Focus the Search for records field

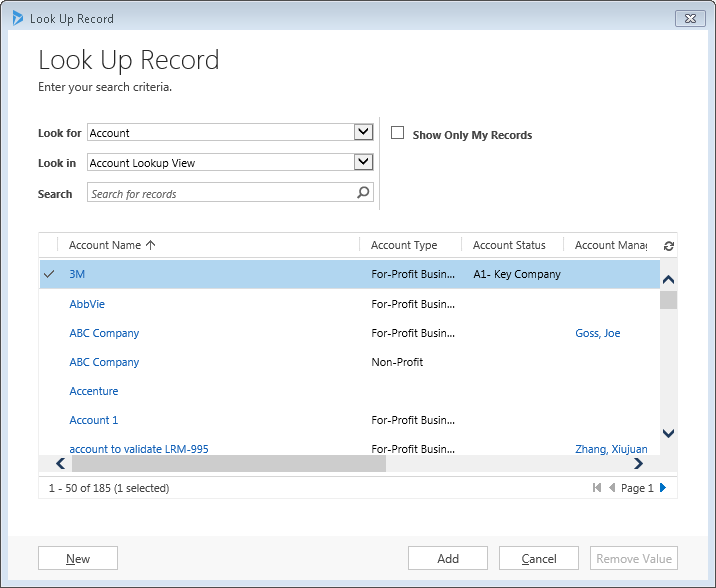[x=220, y=193]
